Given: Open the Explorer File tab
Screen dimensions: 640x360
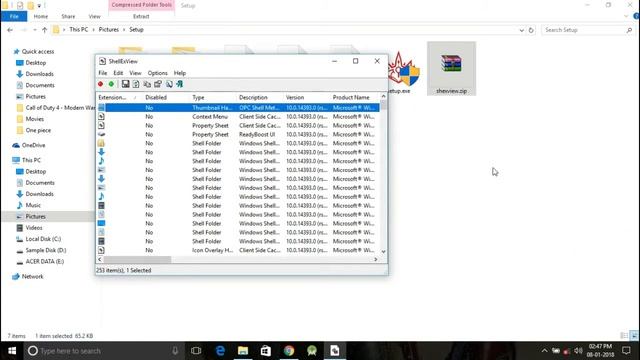Looking at the screenshot, I should [14, 16].
